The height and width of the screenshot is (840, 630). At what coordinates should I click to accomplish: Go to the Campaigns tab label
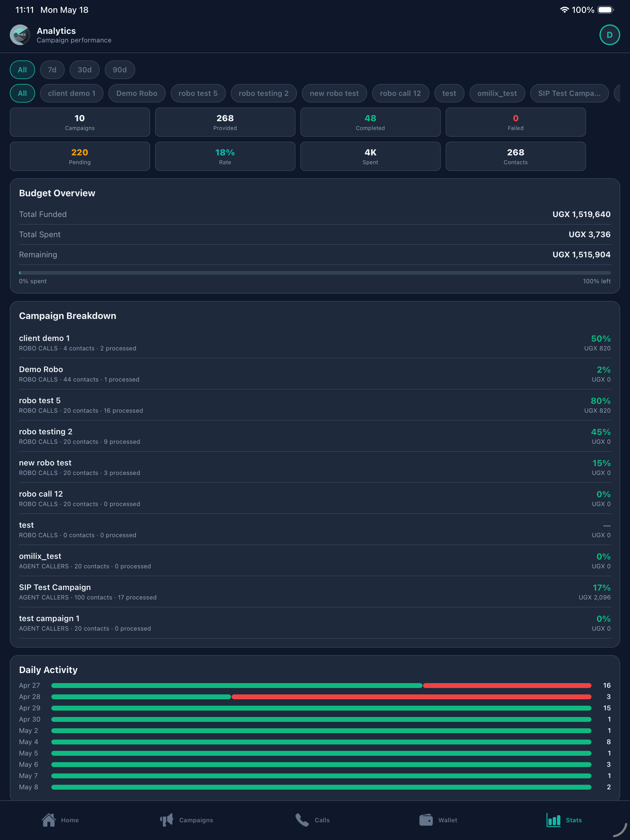(x=196, y=820)
